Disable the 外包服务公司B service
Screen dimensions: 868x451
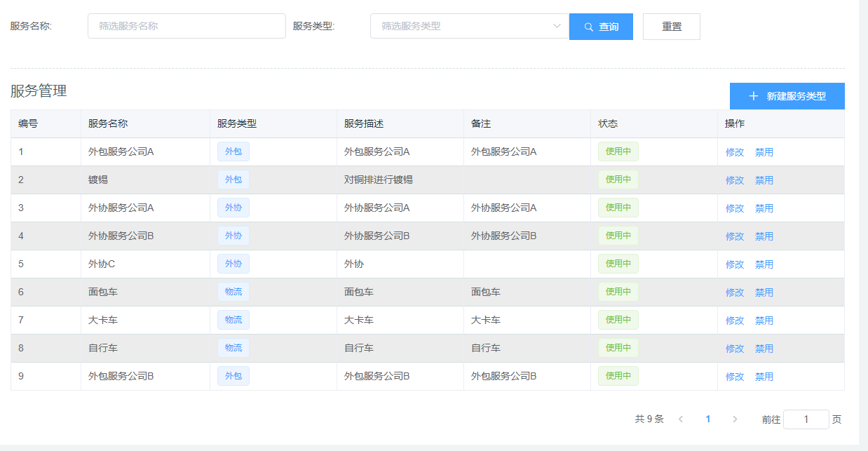[764, 377]
